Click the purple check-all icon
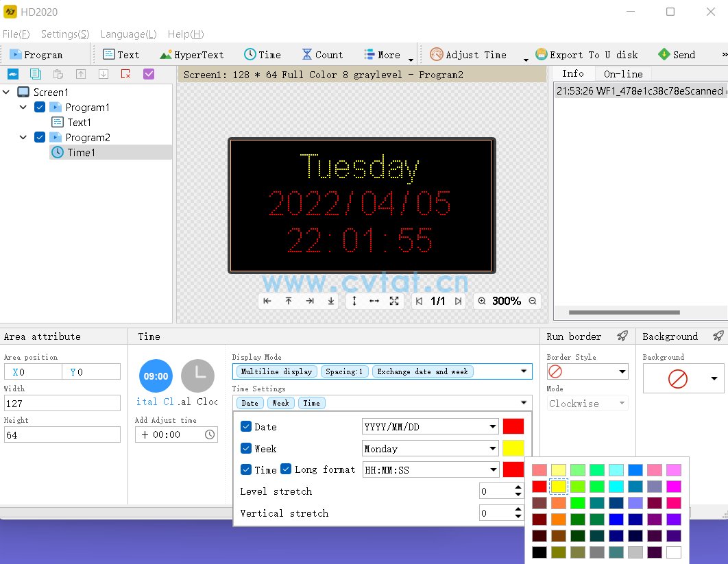Viewport: 728px width, 564px height. [149, 74]
